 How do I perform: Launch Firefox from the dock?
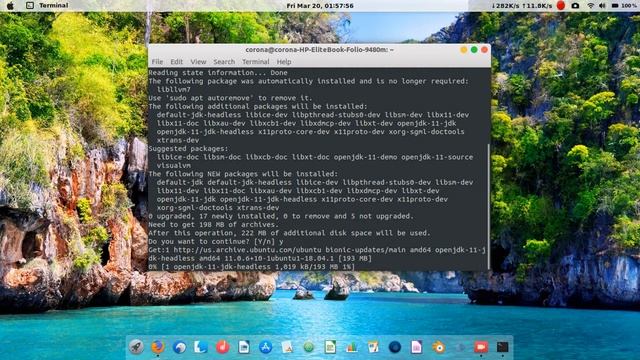[x=158, y=347]
